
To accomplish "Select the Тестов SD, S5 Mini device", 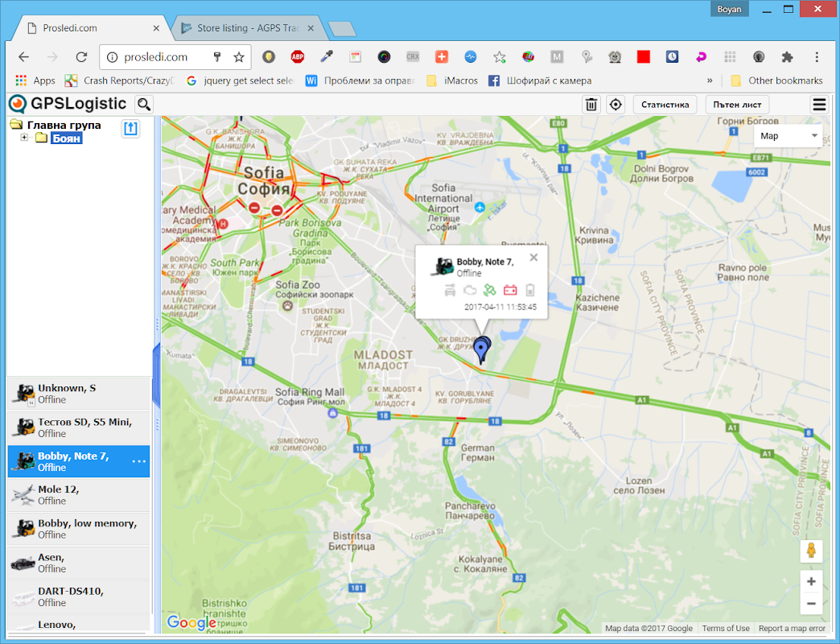I will click(x=79, y=427).
